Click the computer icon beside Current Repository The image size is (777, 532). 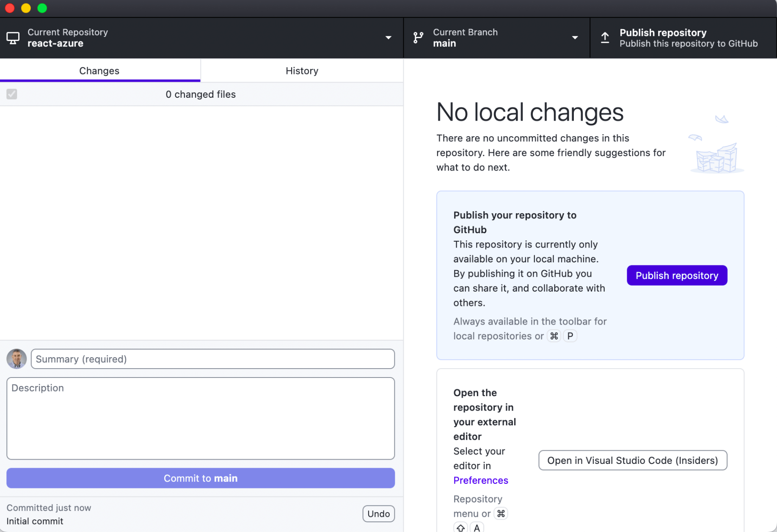point(13,38)
